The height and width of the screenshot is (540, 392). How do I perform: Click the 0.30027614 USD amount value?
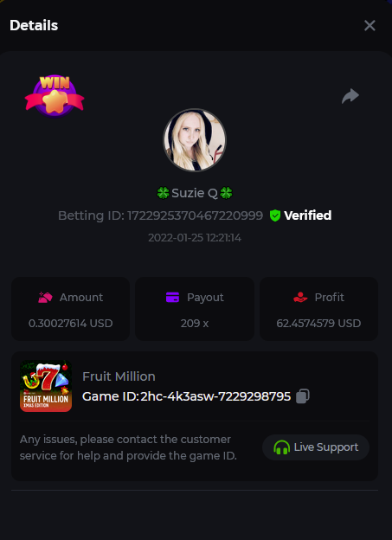coord(71,324)
